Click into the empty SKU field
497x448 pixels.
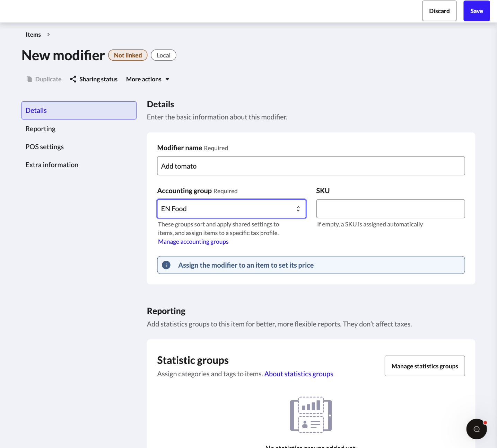[x=391, y=209]
